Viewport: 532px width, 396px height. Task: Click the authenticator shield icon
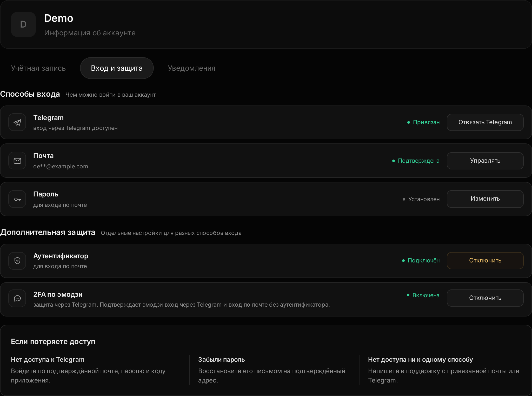pyautogui.click(x=17, y=261)
